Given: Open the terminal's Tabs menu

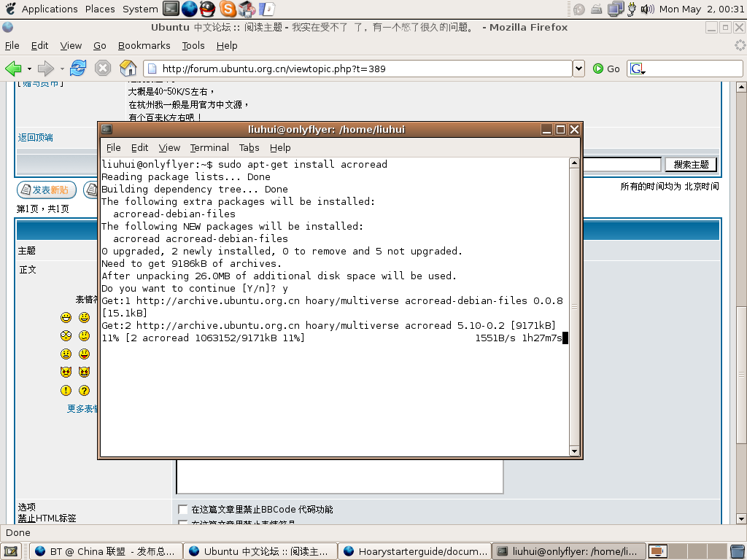Looking at the screenshot, I should [249, 147].
